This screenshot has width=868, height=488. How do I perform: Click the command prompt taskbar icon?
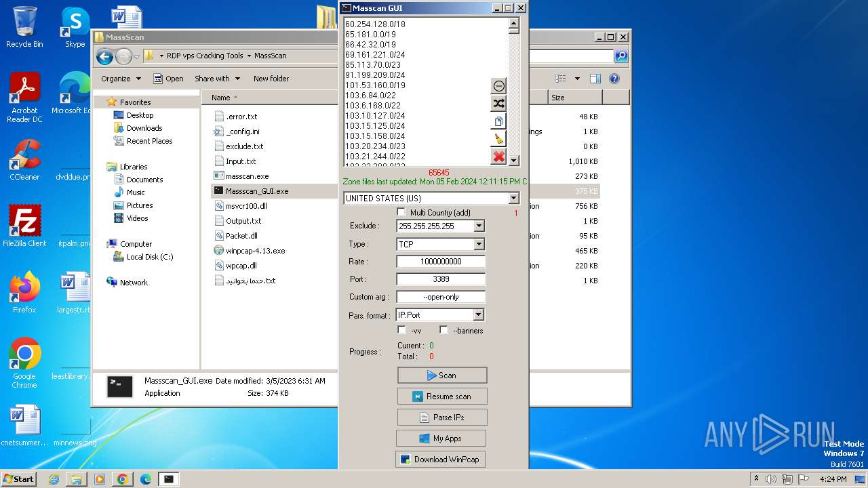click(x=168, y=479)
